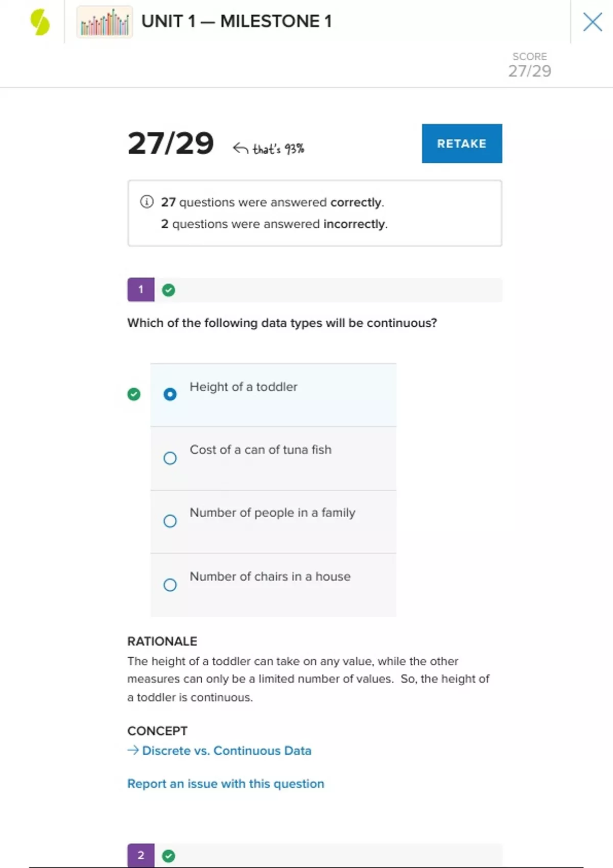Click the purple question 1 number badge
The height and width of the screenshot is (868, 613).
click(141, 290)
